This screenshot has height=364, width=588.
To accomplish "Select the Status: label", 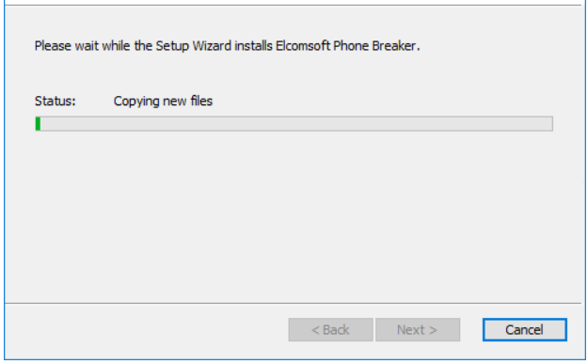I will pyautogui.click(x=56, y=102).
